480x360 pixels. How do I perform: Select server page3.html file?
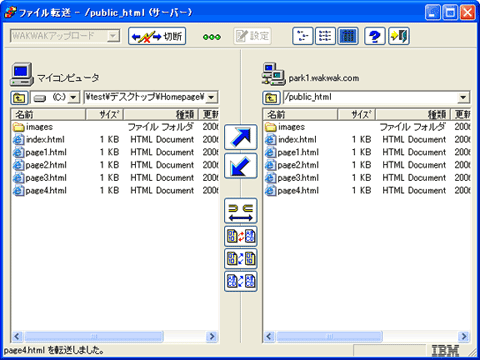tap(292, 178)
